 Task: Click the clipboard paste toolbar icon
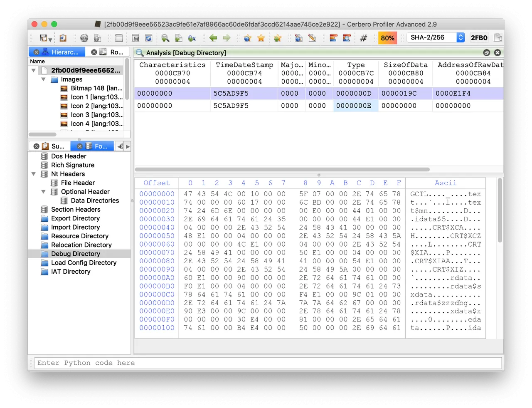coord(63,38)
